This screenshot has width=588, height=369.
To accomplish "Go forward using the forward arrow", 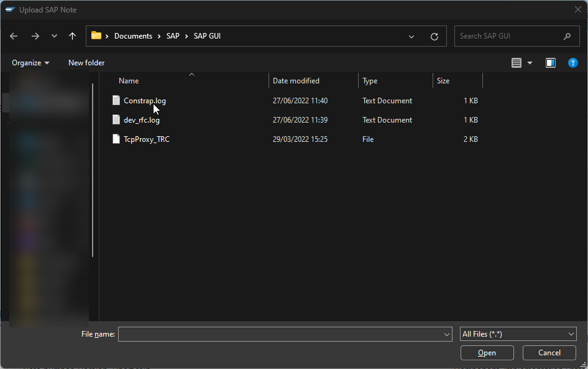I will pos(35,36).
